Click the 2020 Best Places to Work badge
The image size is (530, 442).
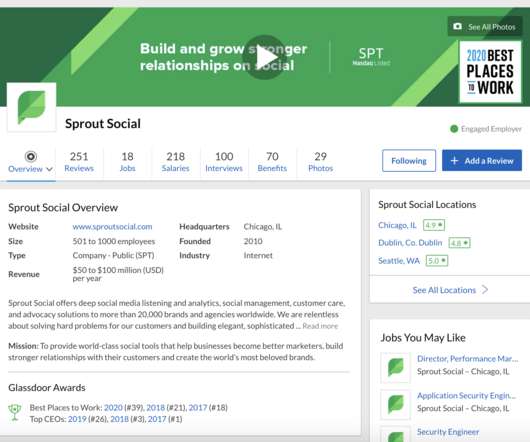[490, 72]
